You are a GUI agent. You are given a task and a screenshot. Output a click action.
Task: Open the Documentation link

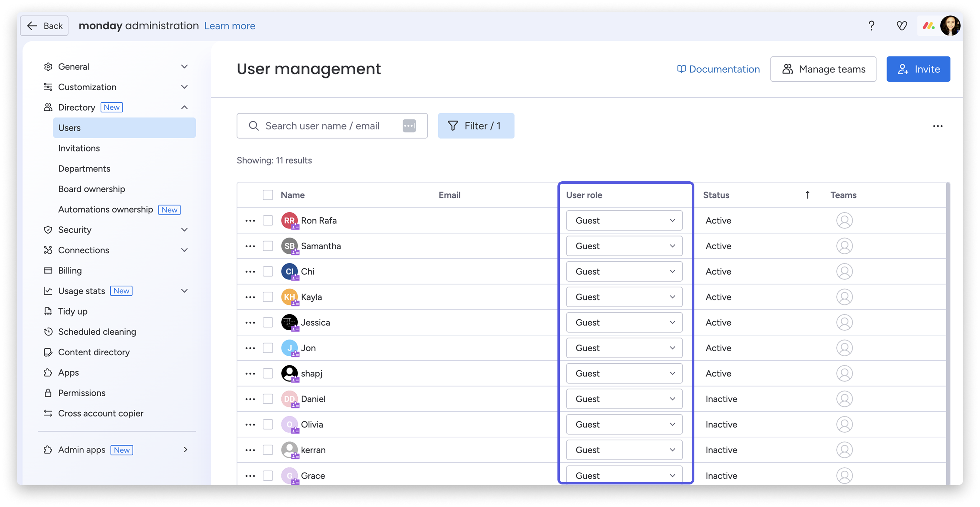tap(718, 69)
